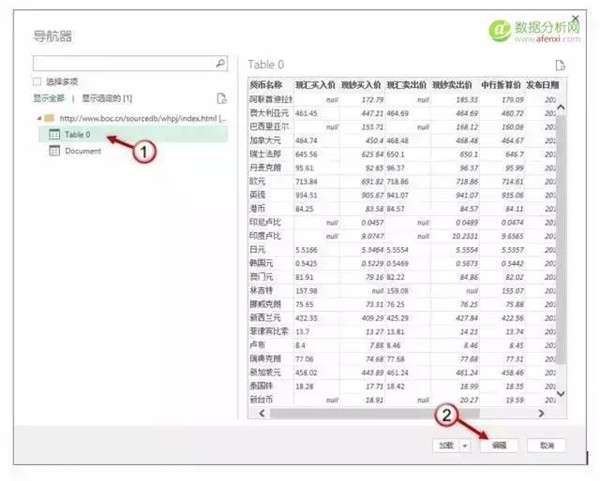Click the horizontal scrollbar thumb
This screenshot has width=600, height=481.
pyautogui.click(x=375, y=413)
